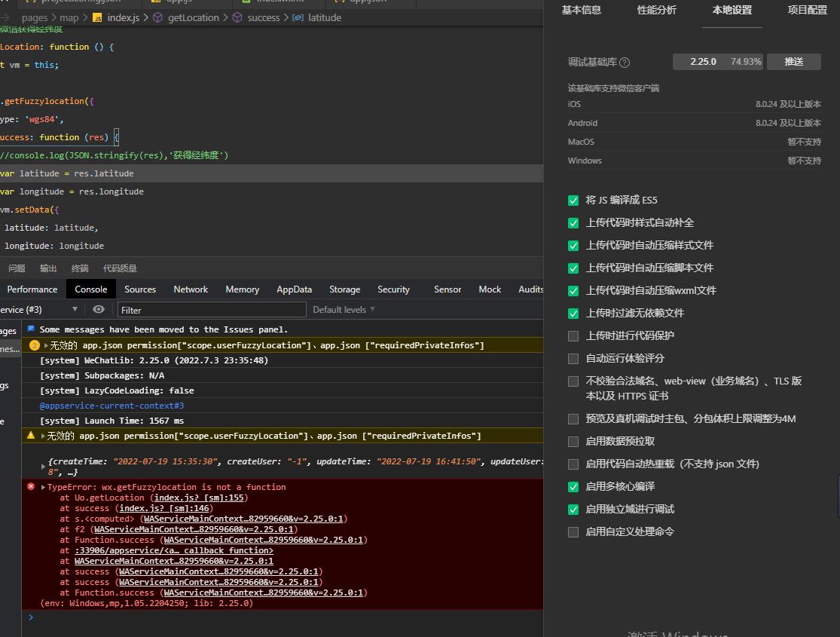Open the index.js? [sm]:155 source link
The image size is (840, 637).
click(199, 498)
